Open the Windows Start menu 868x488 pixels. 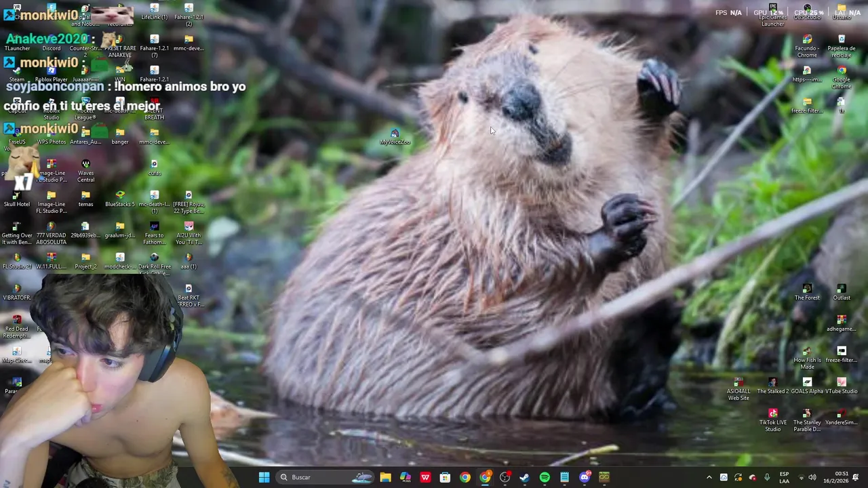point(264,477)
